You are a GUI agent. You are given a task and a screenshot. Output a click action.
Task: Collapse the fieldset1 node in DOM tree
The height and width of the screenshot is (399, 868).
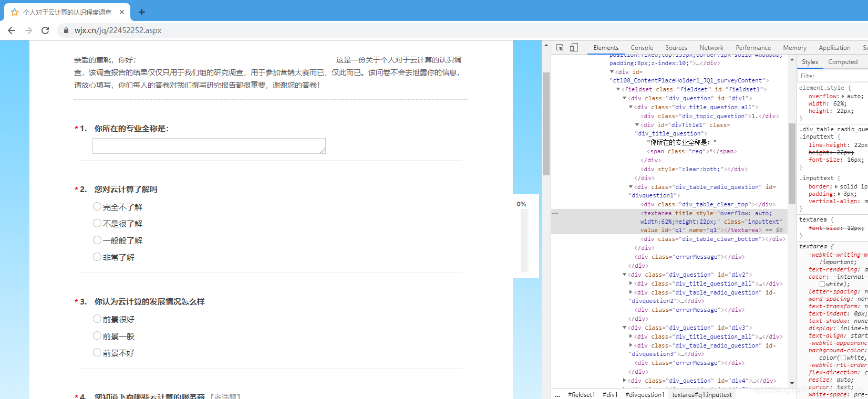618,89
